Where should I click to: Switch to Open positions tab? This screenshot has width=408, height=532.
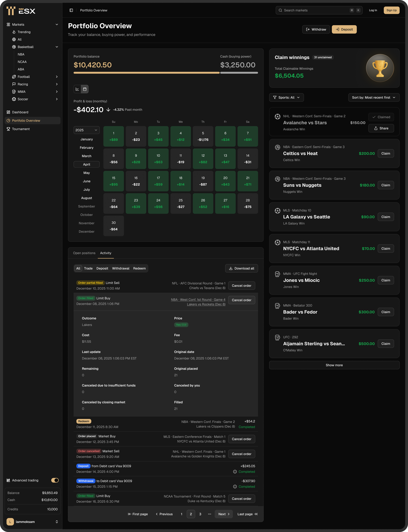point(84,253)
